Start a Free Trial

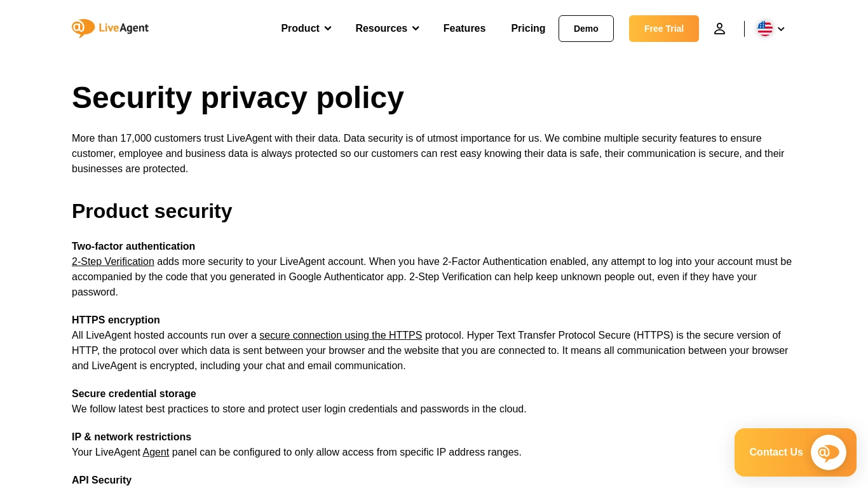coord(663,29)
